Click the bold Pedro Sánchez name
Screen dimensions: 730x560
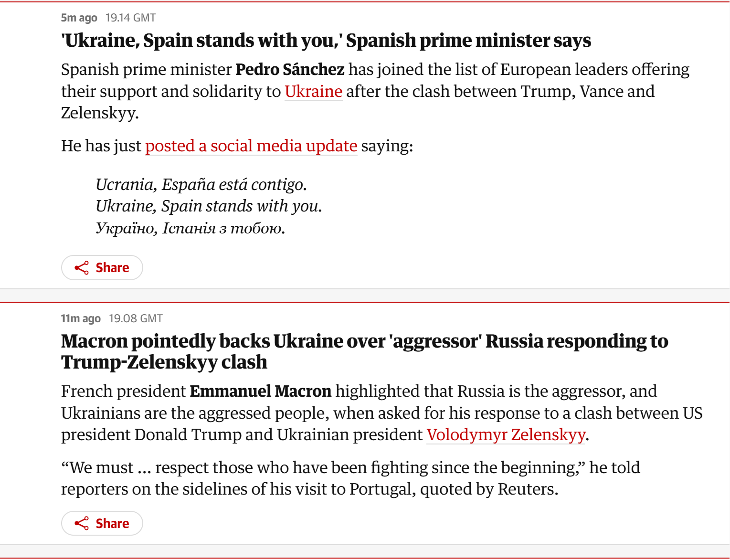290,70
